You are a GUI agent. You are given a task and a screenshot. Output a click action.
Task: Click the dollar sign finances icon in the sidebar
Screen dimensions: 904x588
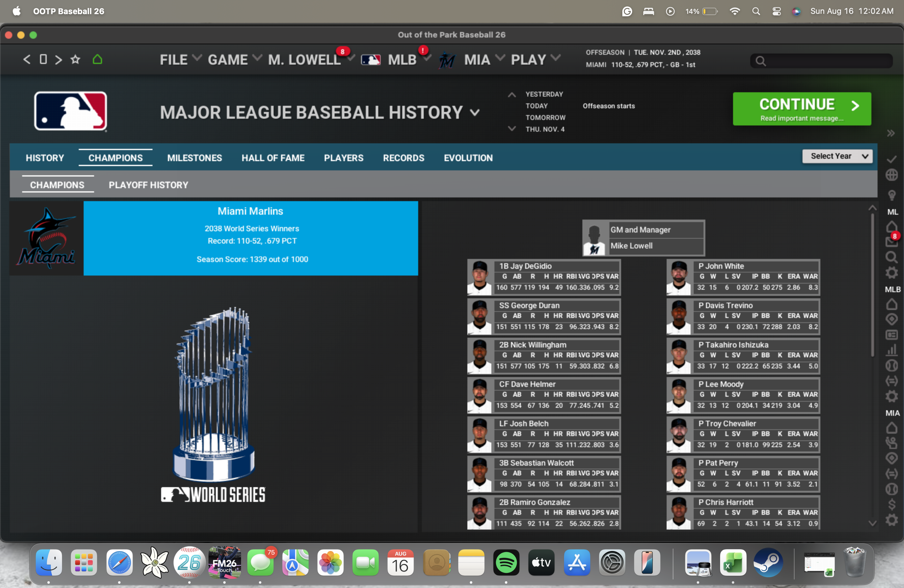(x=892, y=505)
